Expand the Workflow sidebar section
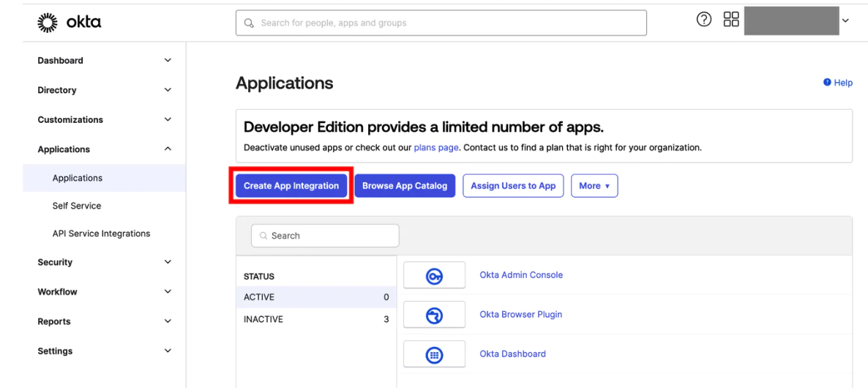 coord(105,291)
